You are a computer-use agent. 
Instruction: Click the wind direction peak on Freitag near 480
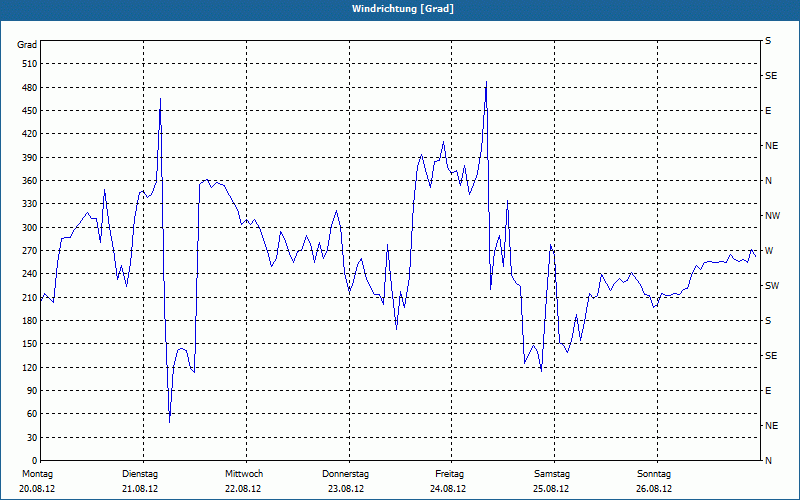(486, 82)
